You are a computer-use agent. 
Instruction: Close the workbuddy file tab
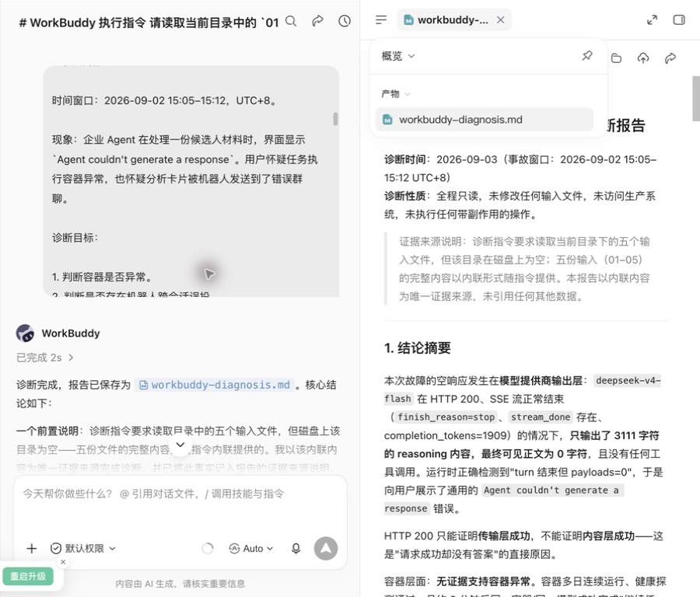tap(500, 19)
